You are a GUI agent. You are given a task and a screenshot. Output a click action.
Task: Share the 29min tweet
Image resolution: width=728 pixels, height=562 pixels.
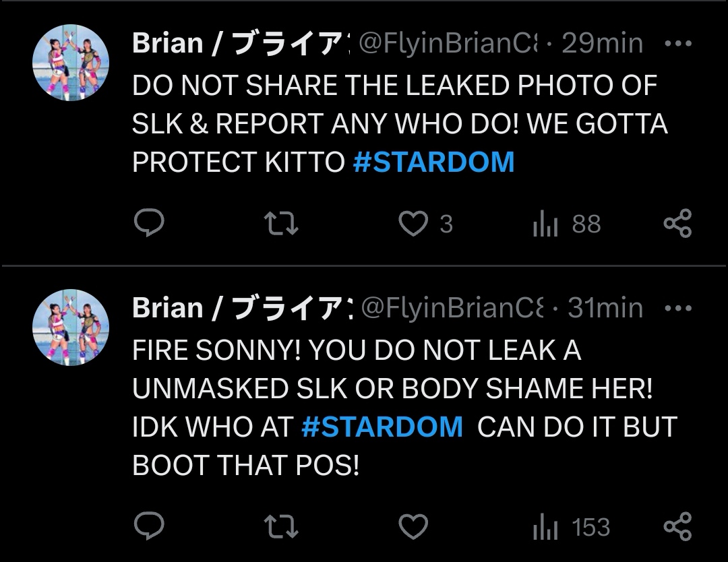pos(677,224)
